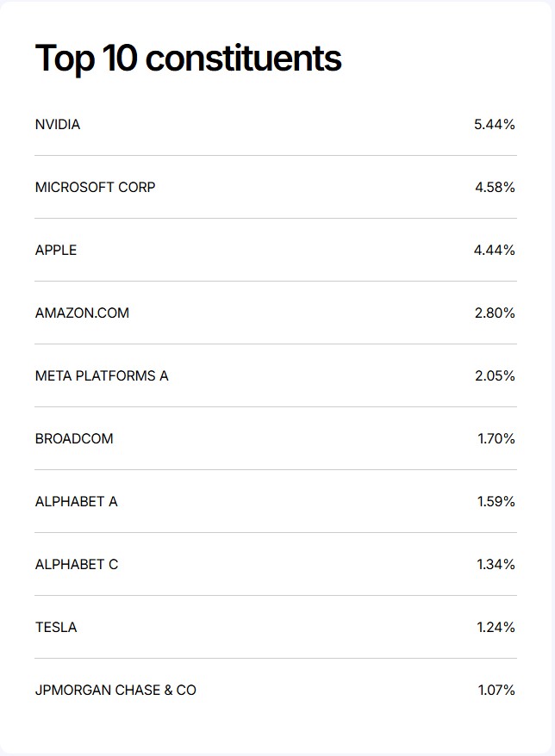The height and width of the screenshot is (756, 555).
Task: Click the 'Top 10 constituents' heading
Action: (188, 59)
